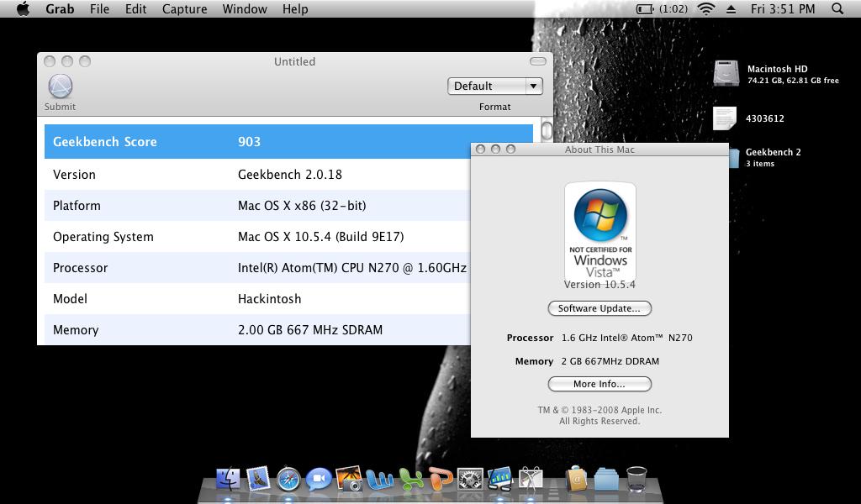Minimize the Untitled Geekbench window
The image size is (861, 504).
(67, 61)
